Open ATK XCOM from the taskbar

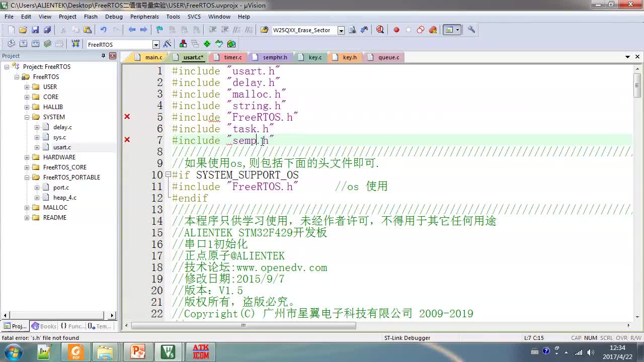click(201, 351)
